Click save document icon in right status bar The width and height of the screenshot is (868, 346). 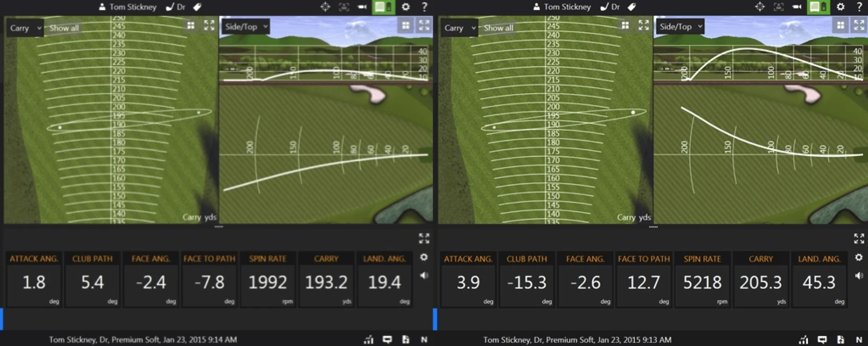pyautogui.click(x=840, y=339)
